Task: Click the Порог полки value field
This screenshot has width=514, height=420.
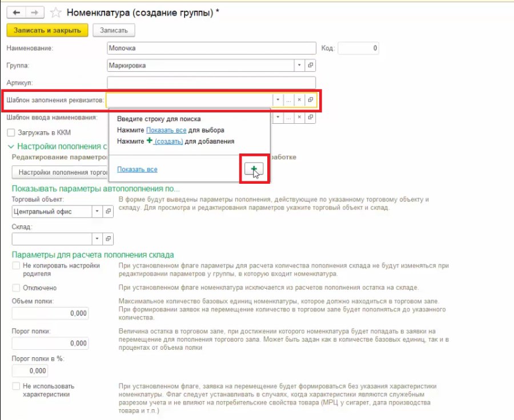Action: pyautogui.click(x=50, y=344)
